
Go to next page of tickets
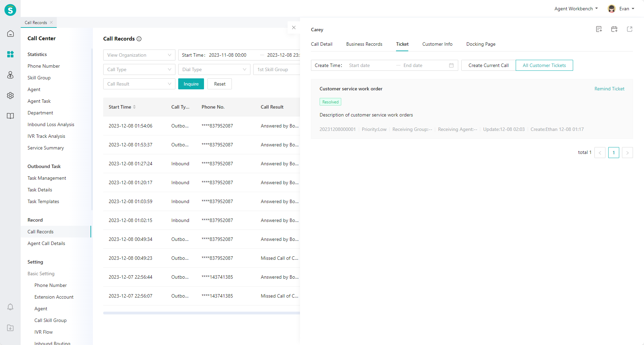click(x=627, y=153)
